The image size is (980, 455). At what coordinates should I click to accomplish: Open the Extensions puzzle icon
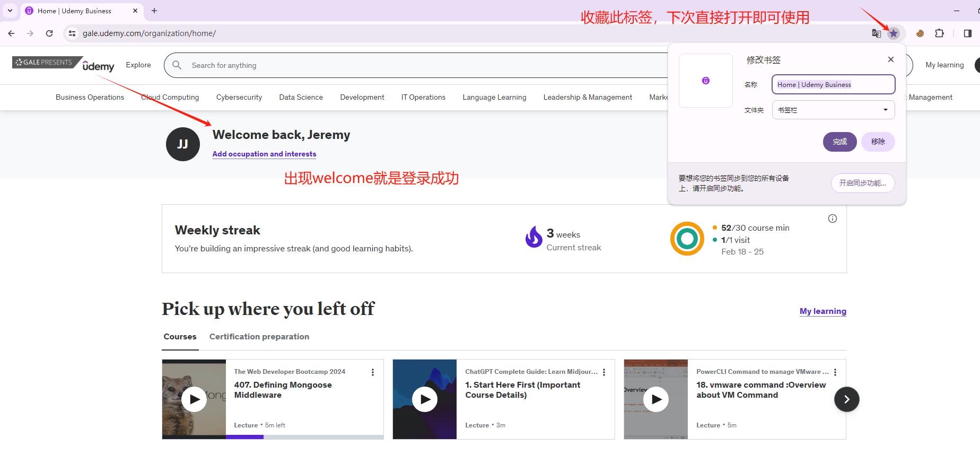tap(939, 33)
